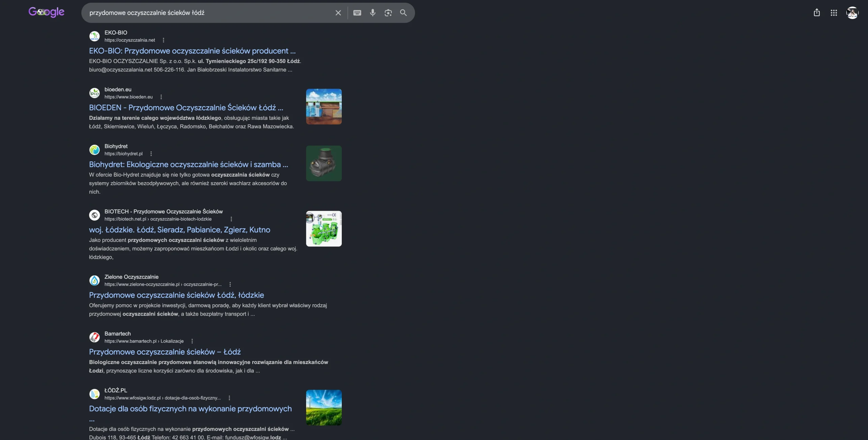This screenshot has height=440, width=868.
Task: Click the Biohydret septic tank thumbnail
Action: point(324,163)
